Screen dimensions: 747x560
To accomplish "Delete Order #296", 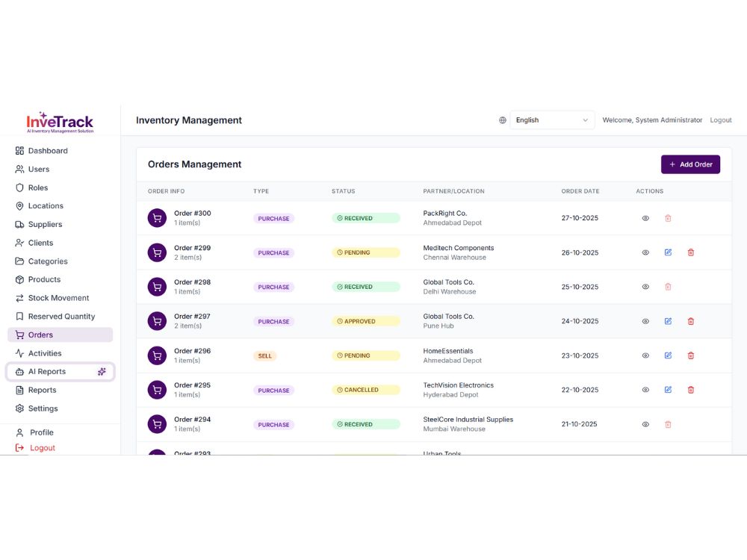I will tap(691, 355).
